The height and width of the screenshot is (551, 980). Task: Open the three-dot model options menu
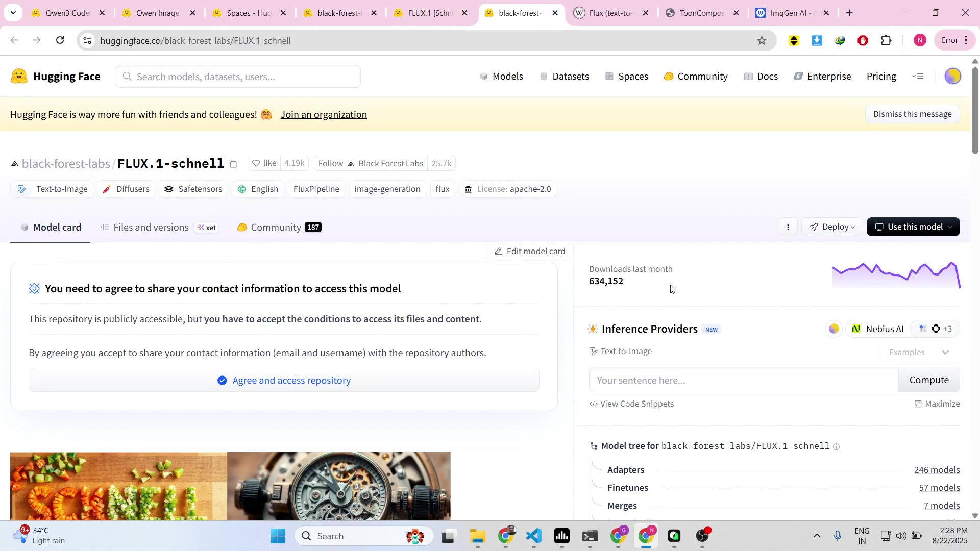click(788, 227)
